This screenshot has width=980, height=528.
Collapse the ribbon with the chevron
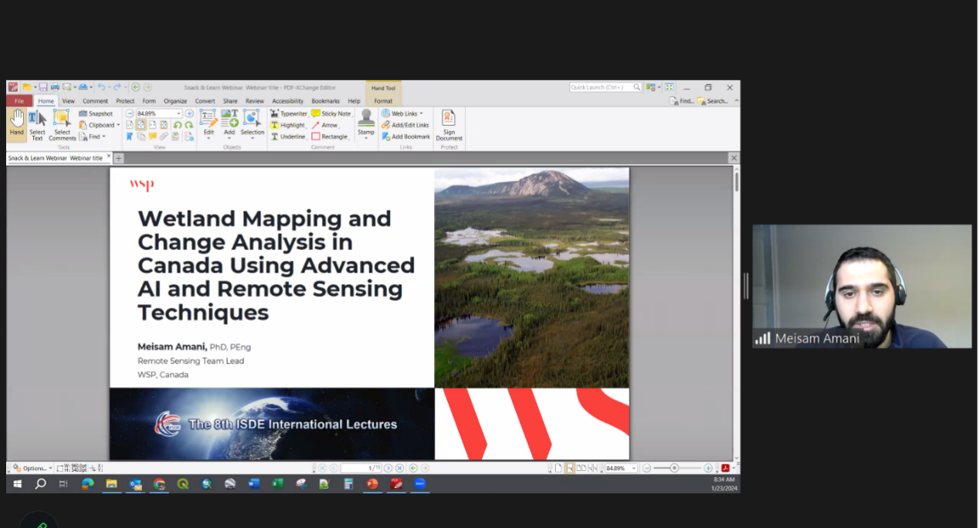click(736, 101)
